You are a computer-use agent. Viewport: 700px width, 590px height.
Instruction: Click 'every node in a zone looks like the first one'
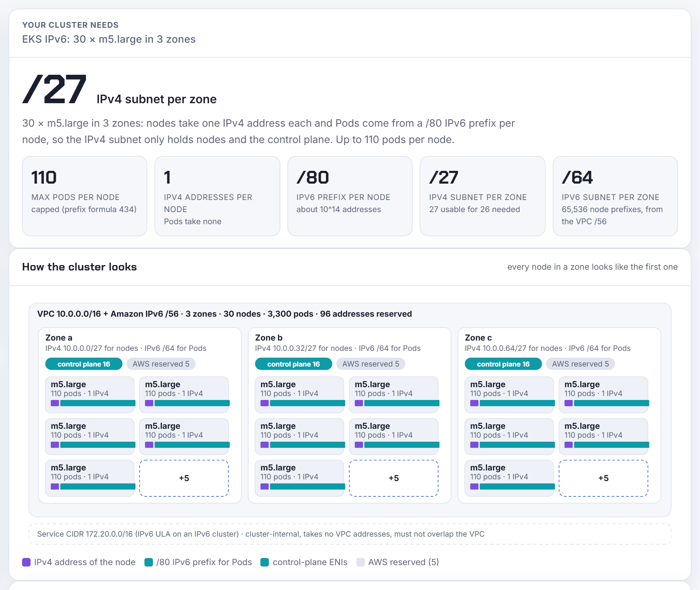(x=592, y=267)
